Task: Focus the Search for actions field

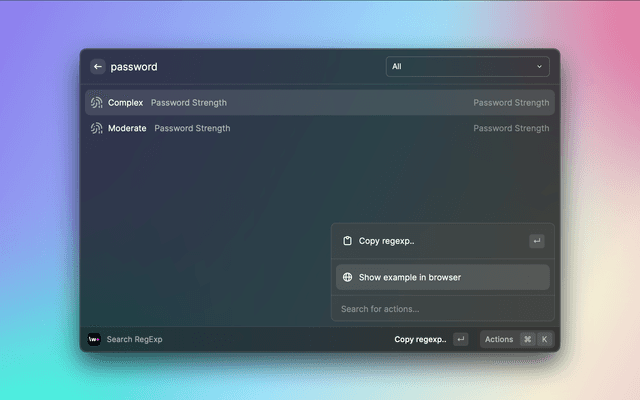Action: 440,309
